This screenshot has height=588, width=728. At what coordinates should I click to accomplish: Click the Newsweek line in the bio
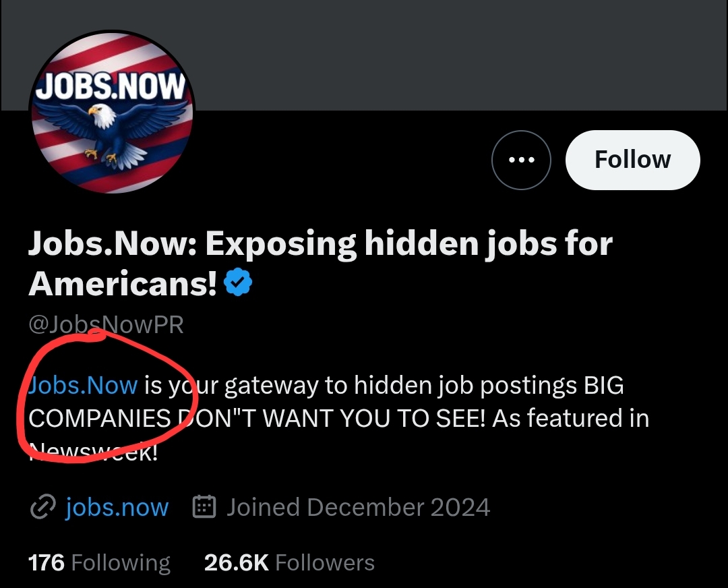pyautogui.click(x=93, y=451)
